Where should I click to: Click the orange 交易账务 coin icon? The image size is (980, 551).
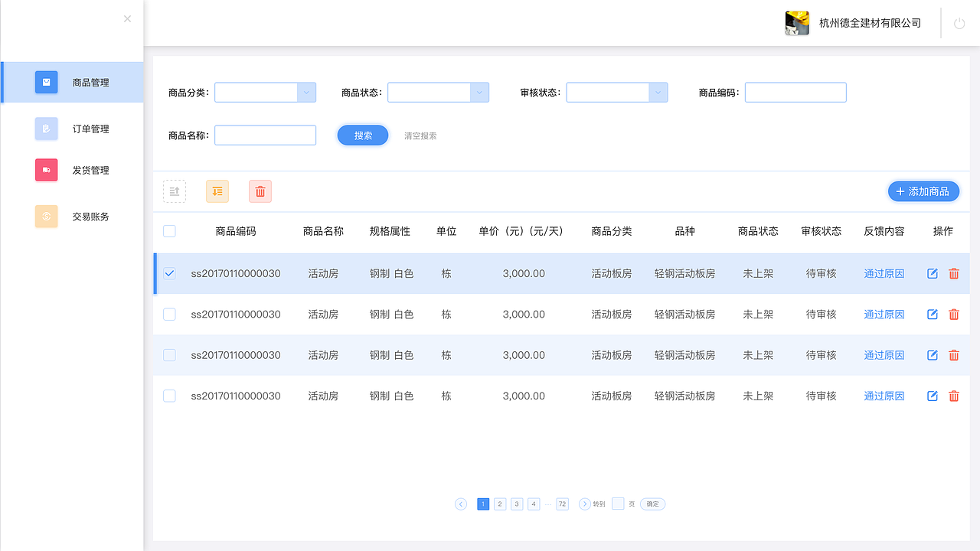tap(47, 217)
